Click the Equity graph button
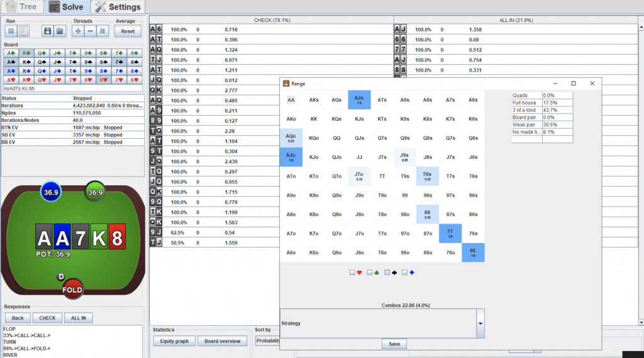The image size is (644, 358). (174, 341)
